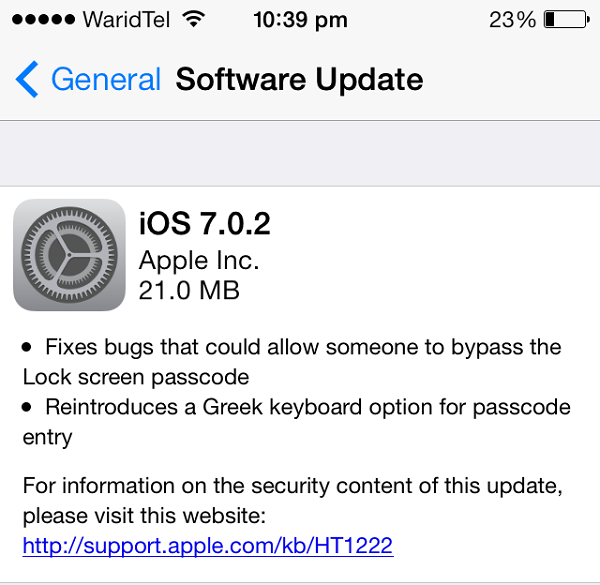
Task: Tap the Lock screen passcode fix note
Action: tap(292, 362)
